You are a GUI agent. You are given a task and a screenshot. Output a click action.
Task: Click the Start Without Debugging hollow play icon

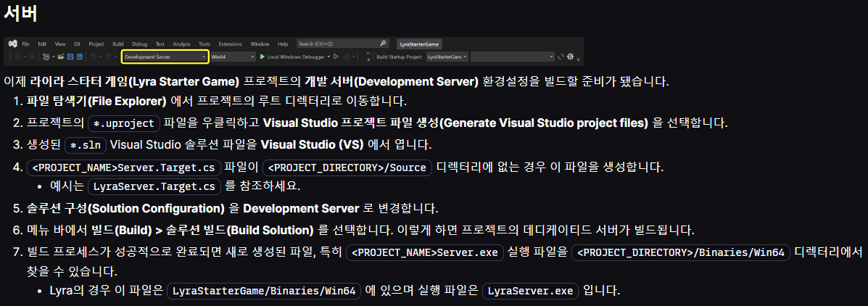336,57
